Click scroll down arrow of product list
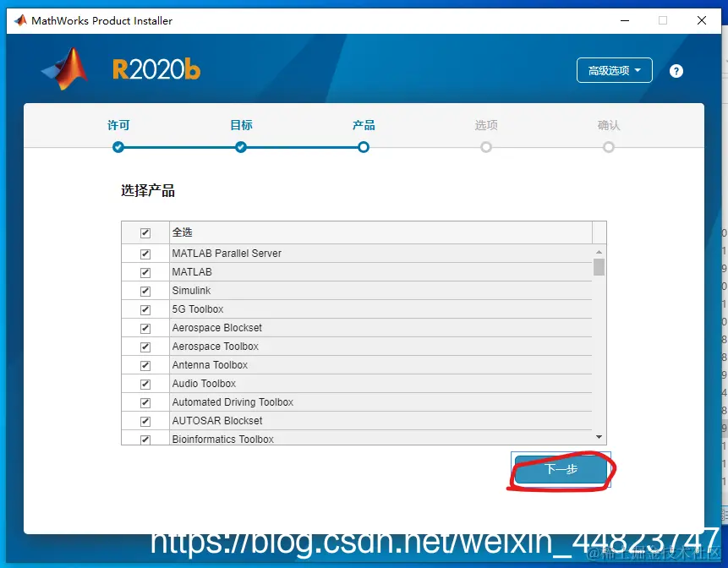The width and height of the screenshot is (728, 568). [x=599, y=437]
